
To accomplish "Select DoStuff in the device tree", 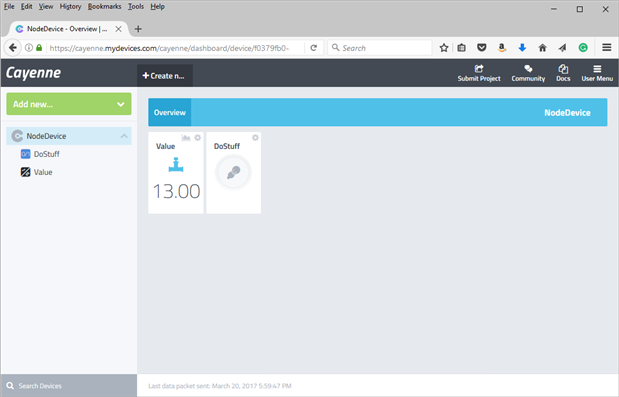I will click(x=47, y=154).
